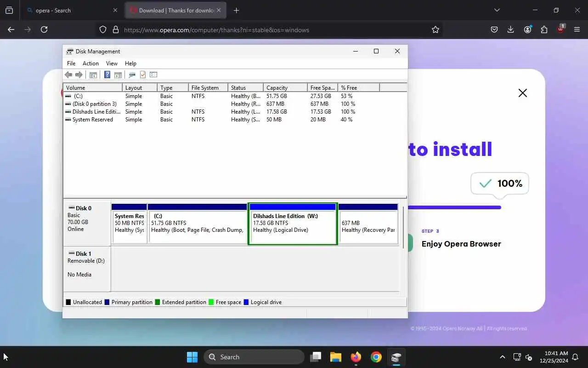Image resolution: width=588 pixels, height=368 pixels.
Task: Click the Disk 0 Basic disk label
Action: pos(87,223)
